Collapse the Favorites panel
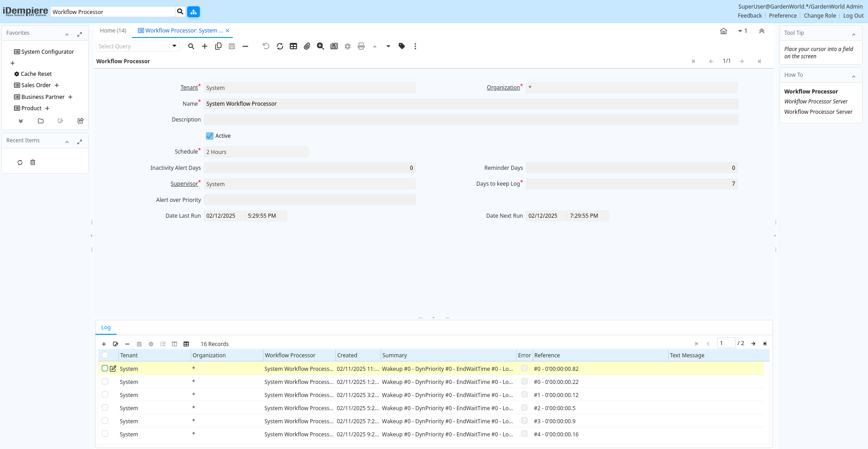Viewport: 868px width, 449px height. coord(67,34)
